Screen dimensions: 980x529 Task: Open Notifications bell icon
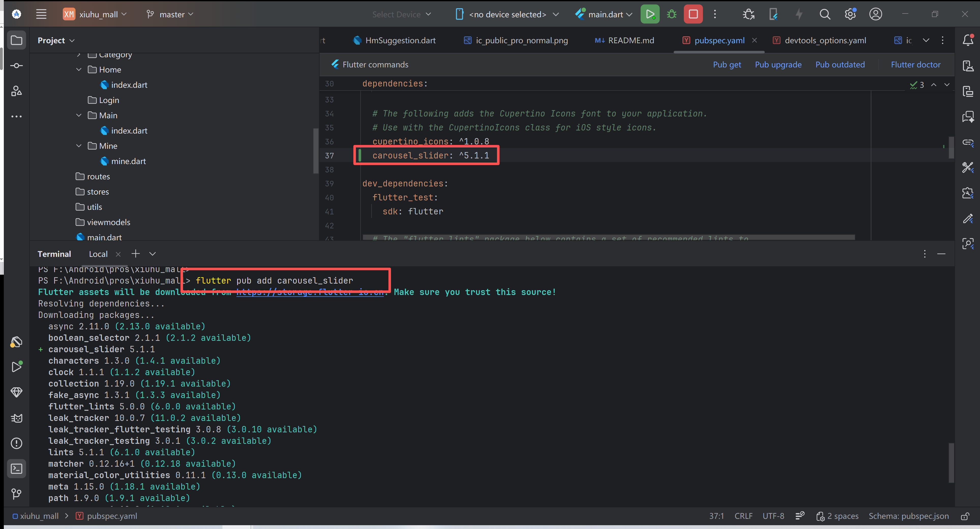click(x=968, y=40)
